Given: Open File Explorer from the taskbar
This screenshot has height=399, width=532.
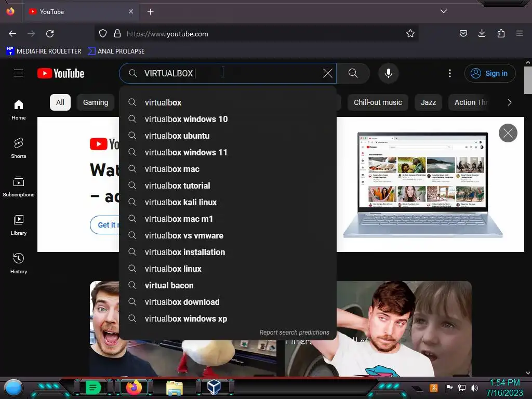Looking at the screenshot, I should point(175,388).
